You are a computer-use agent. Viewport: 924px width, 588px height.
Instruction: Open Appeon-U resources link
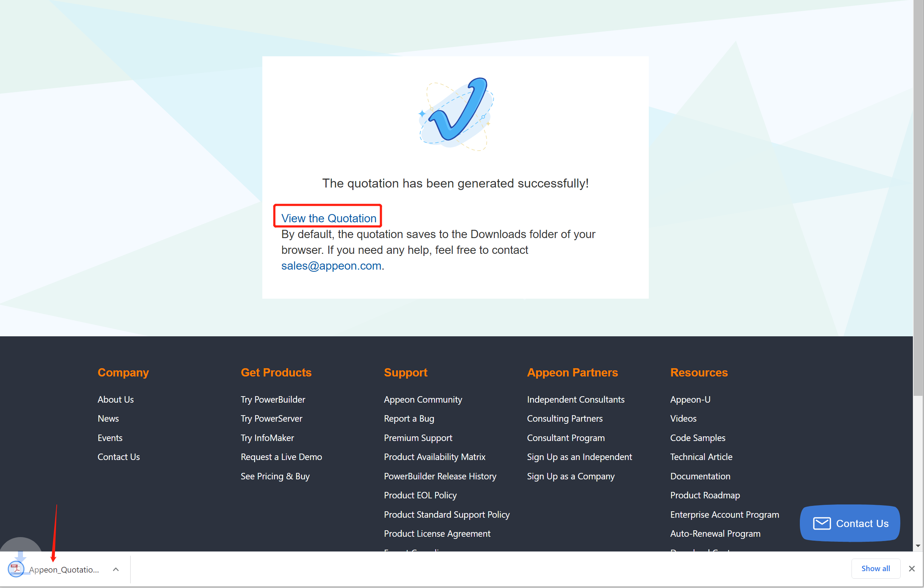pyautogui.click(x=690, y=399)
